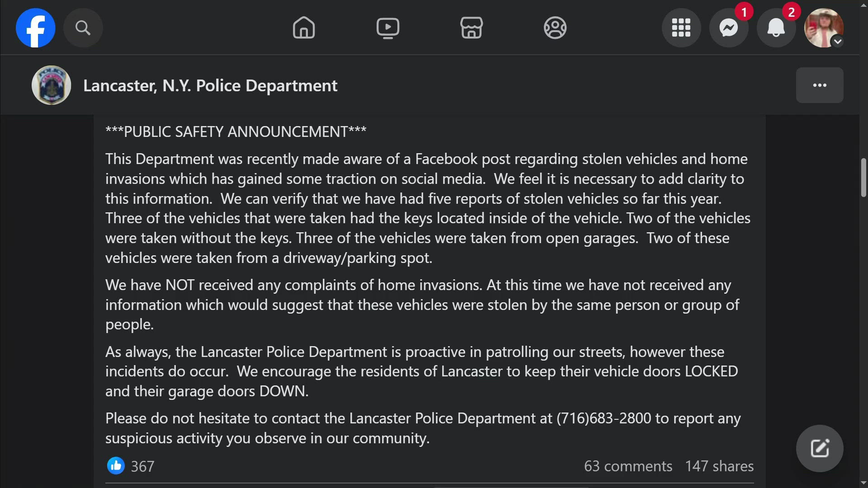Click the Facebook home logo
The width and height of the screenshot is (868, 488).
[35, 28]
